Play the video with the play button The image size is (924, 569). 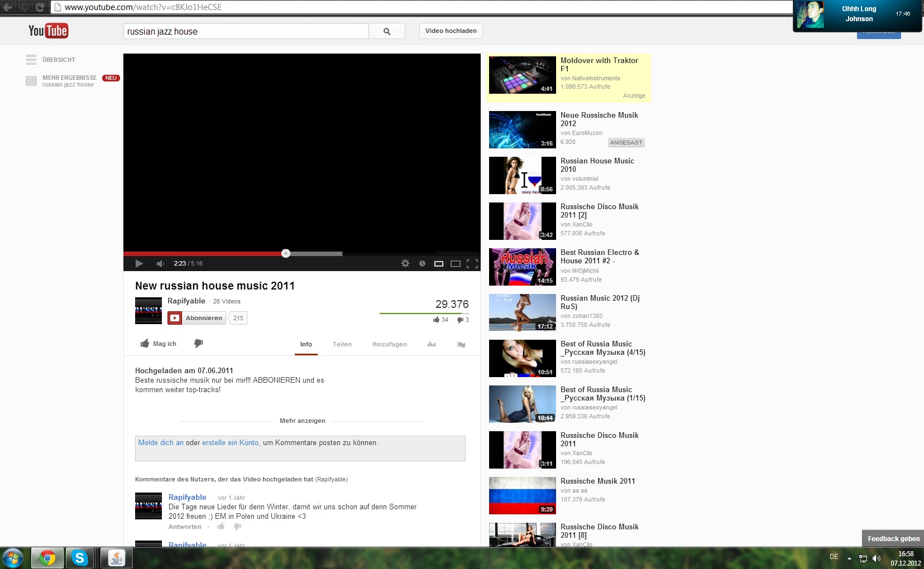[139, 263]
